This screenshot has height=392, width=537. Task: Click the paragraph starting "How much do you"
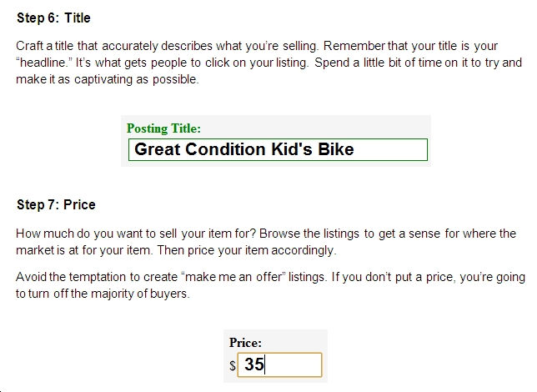[266, 242]
